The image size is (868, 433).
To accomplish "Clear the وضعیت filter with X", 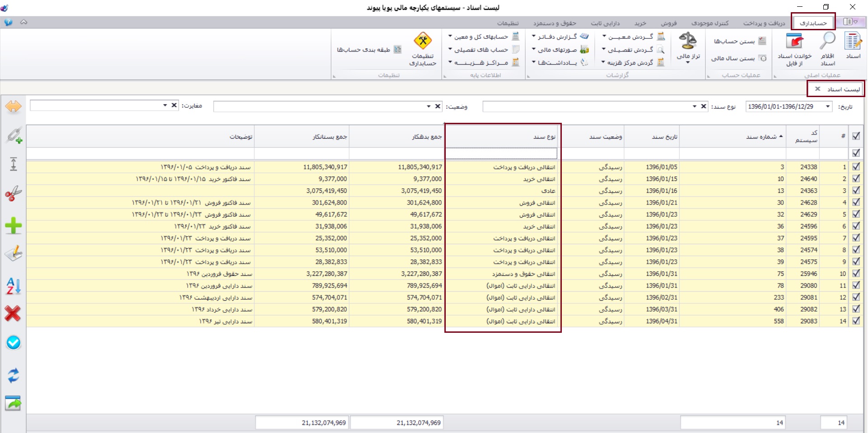I will tap(438, 107).
